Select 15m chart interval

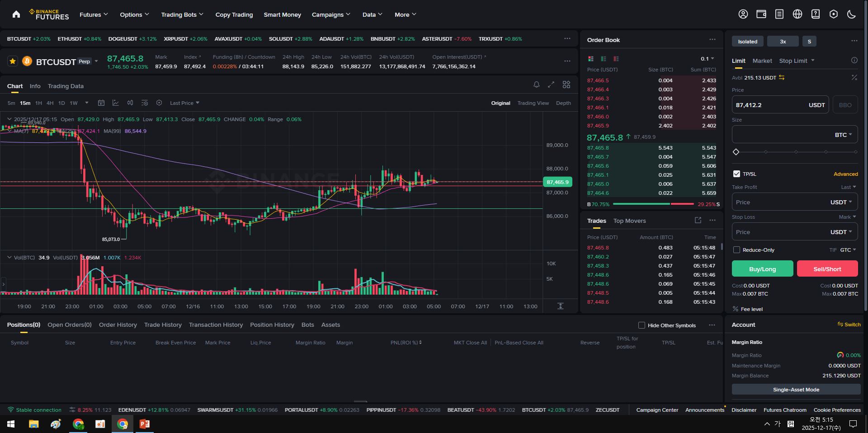point(25,103)
